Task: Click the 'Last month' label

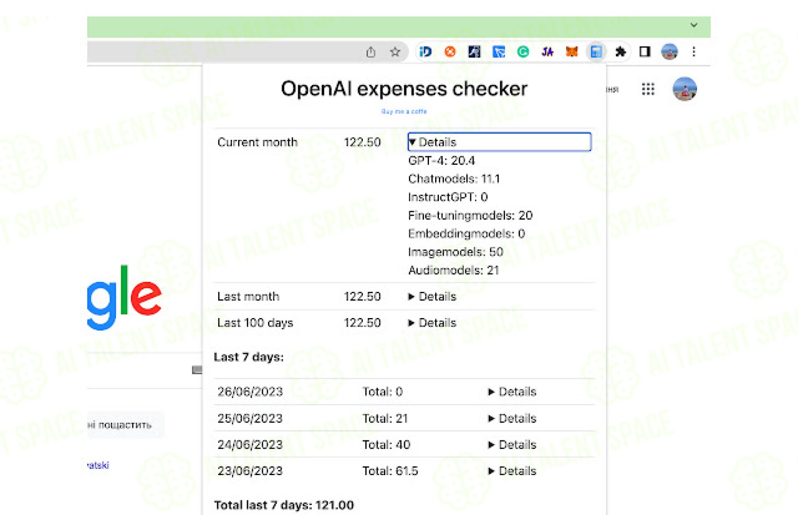Action: [x=248, y=296]
